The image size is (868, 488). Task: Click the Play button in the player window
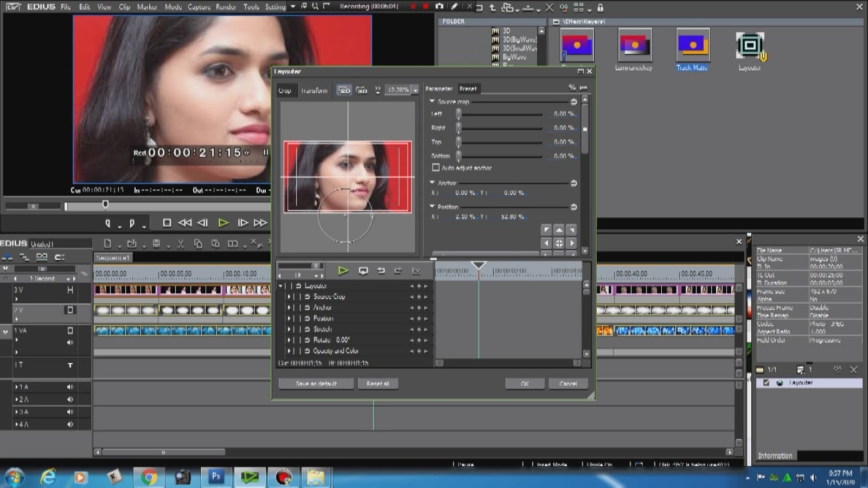click(223, 223)
